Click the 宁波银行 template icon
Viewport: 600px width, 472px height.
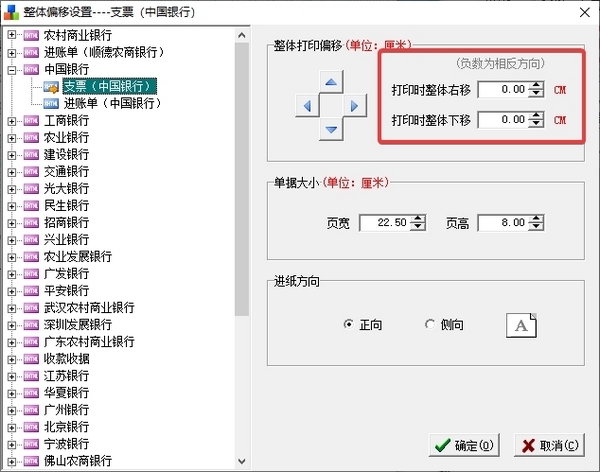click(31, 444)
